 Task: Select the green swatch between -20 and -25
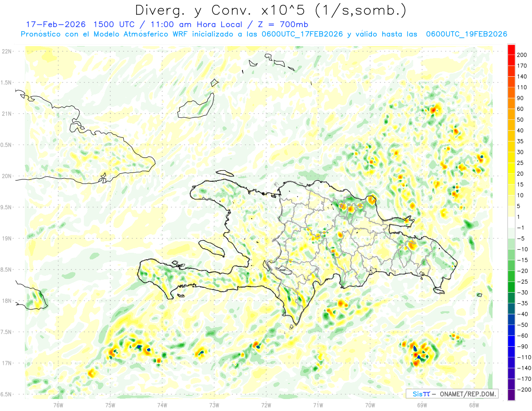(511, 276)
